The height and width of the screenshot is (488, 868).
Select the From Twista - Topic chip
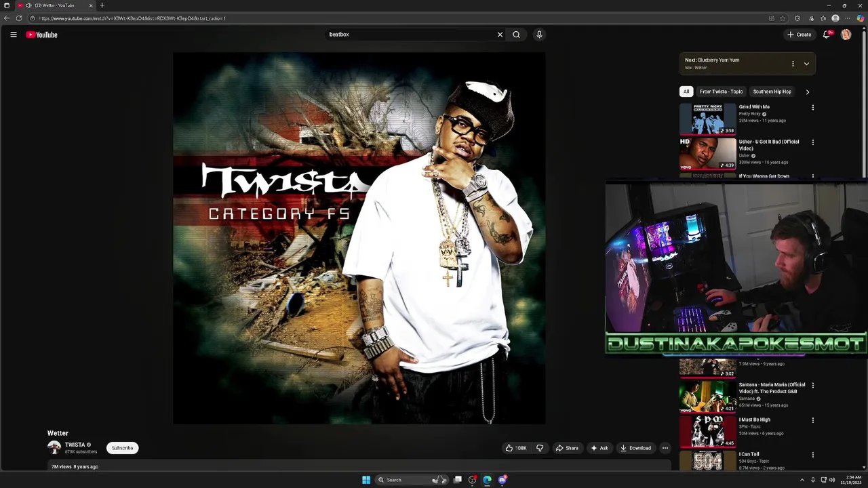(x=722, y=91)
